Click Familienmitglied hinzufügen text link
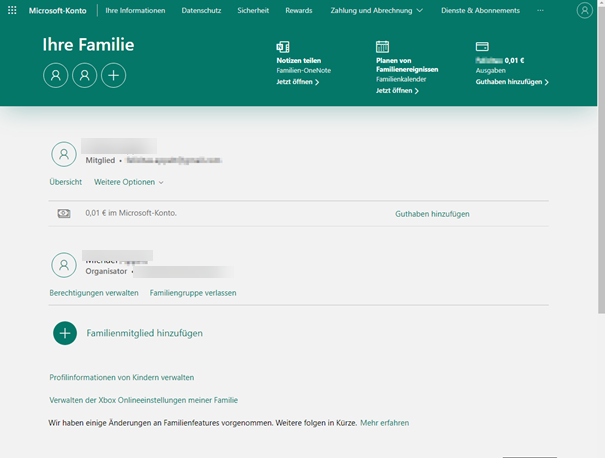Screen dimensions: 605x458 coord(144,333)
